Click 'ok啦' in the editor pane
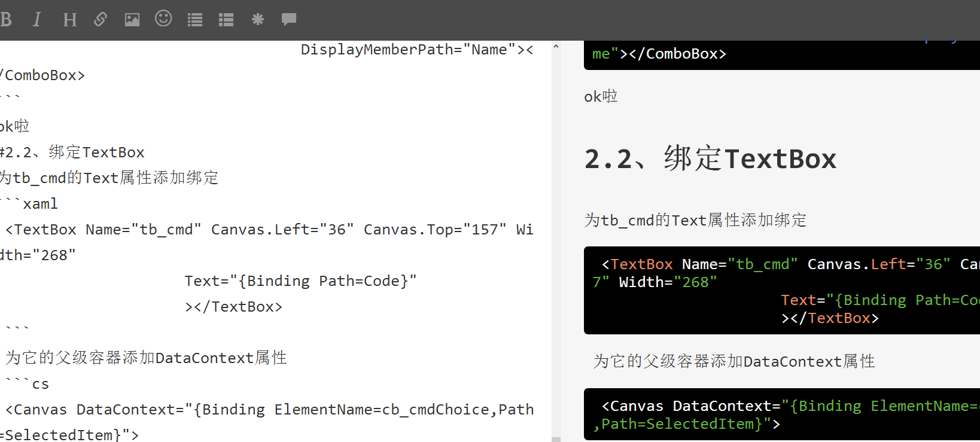The width and height of the screenshot is (980, 442). pos(15,126)
